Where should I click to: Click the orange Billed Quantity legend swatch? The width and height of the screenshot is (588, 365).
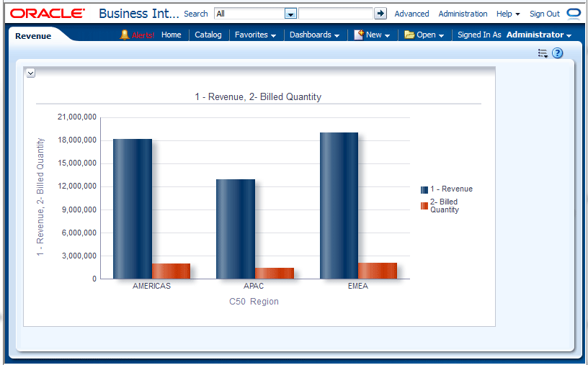(x=424, y=206)
